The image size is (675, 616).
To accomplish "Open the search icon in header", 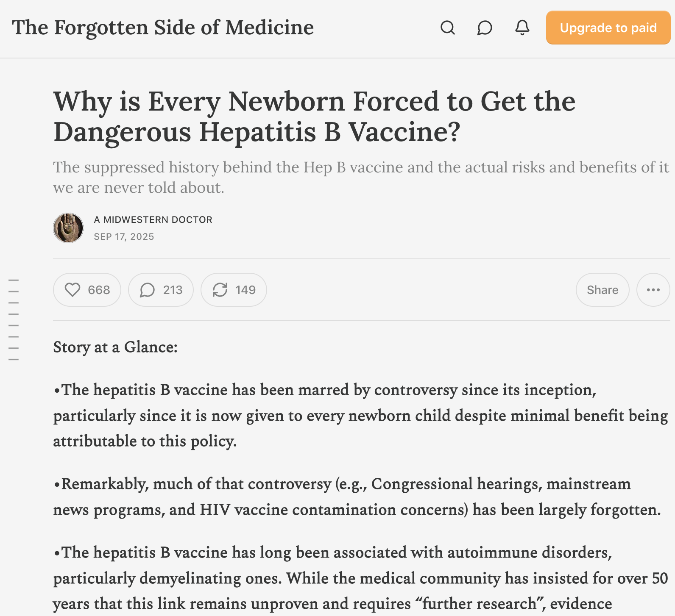I will (447, 28).
